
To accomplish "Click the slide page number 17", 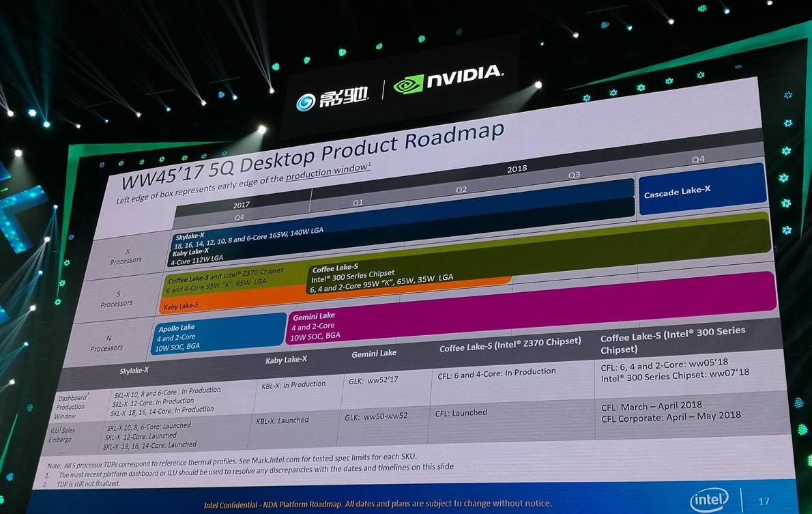I will (x=764, y=501).
